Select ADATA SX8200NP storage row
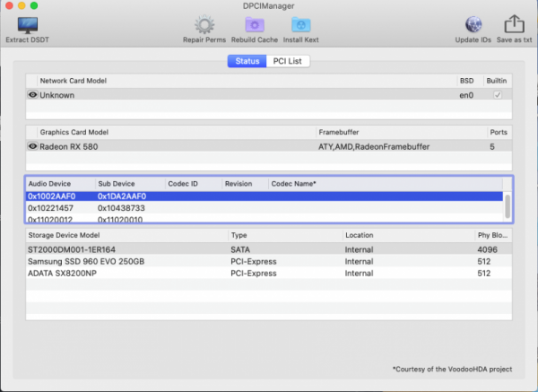Image resolution: width=538 pixels, height=392 pixels. (x=269, y=274)
